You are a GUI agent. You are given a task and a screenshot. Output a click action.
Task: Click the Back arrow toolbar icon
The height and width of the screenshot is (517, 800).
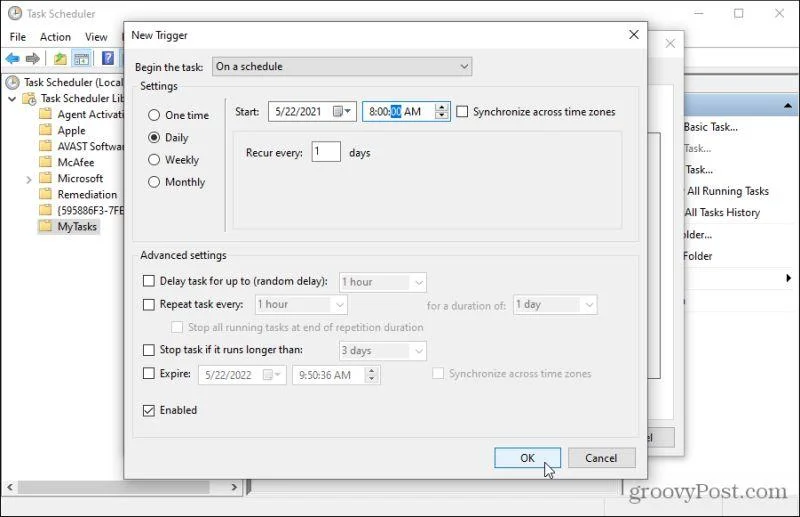click(12, 59)
